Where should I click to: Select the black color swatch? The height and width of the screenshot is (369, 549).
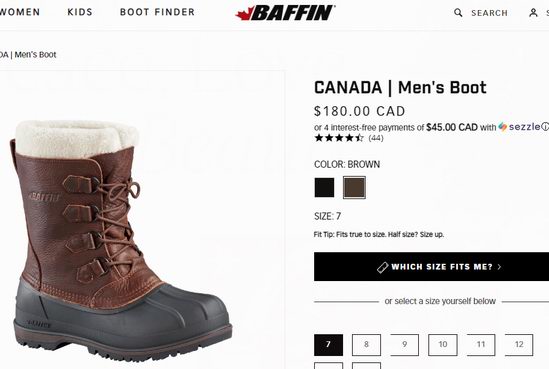324,188
